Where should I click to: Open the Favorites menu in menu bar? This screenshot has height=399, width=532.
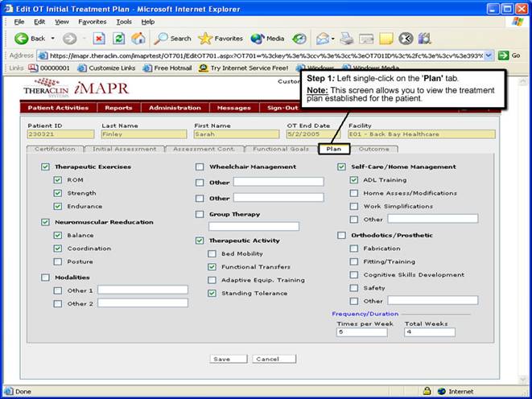pos(92,22)
